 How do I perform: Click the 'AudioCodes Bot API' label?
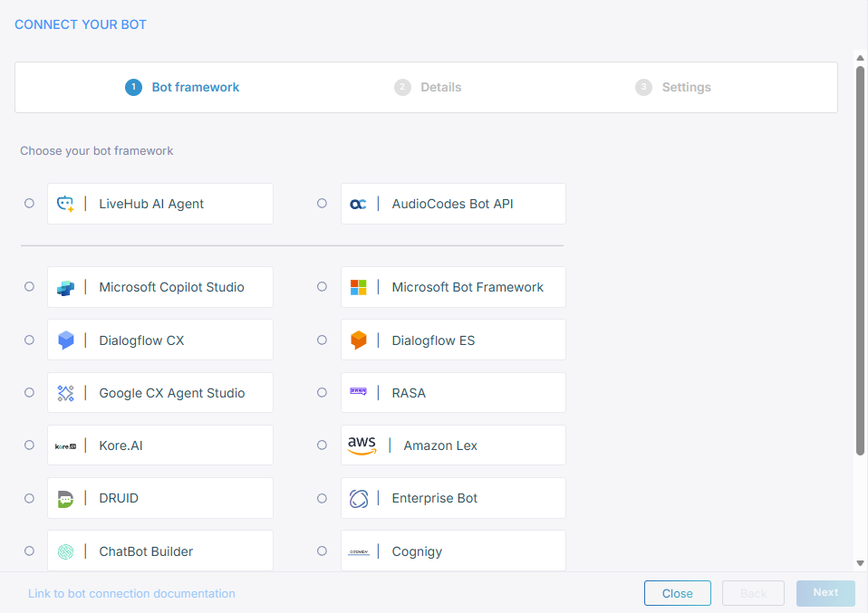coord(452,204)
